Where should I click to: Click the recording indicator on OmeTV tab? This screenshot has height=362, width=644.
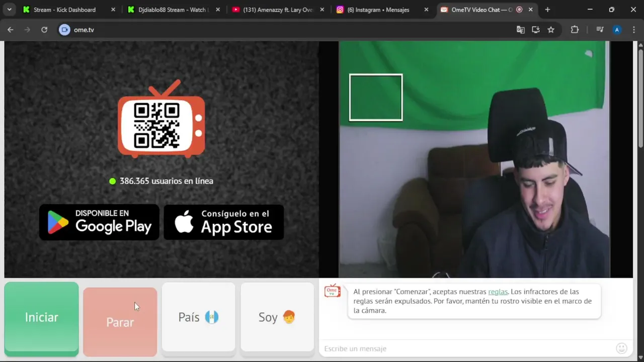click(x=519, y=10)
